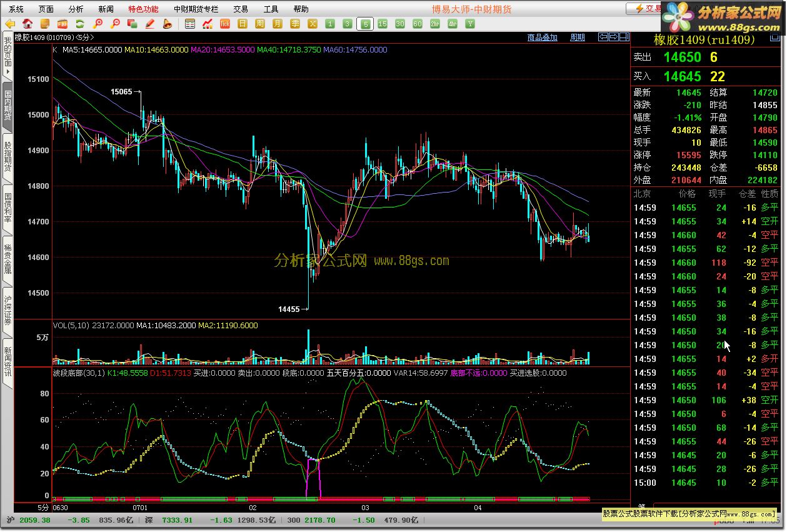The width and height of the screenshot is (787, 532).
Task: Switch to weekly (周) period
Action: [x=260, y=24]
